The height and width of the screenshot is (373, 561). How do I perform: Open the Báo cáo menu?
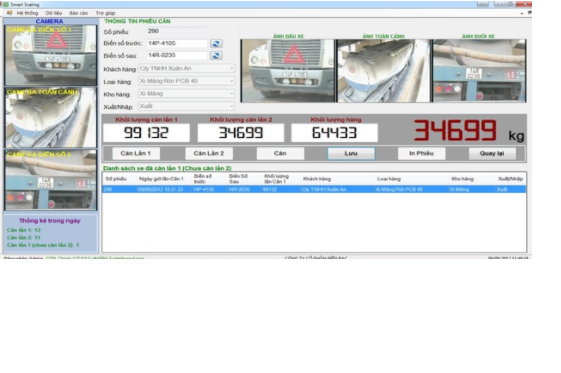79,13
